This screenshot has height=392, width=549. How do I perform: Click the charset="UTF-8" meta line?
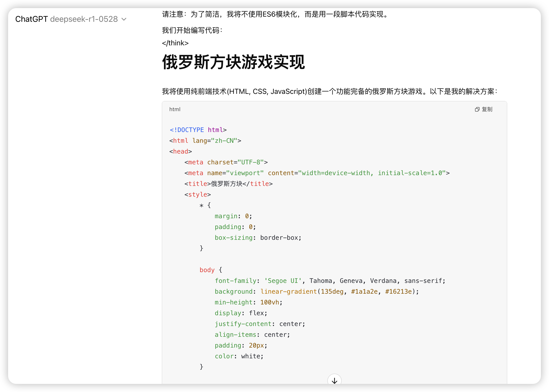pos(226,162)
